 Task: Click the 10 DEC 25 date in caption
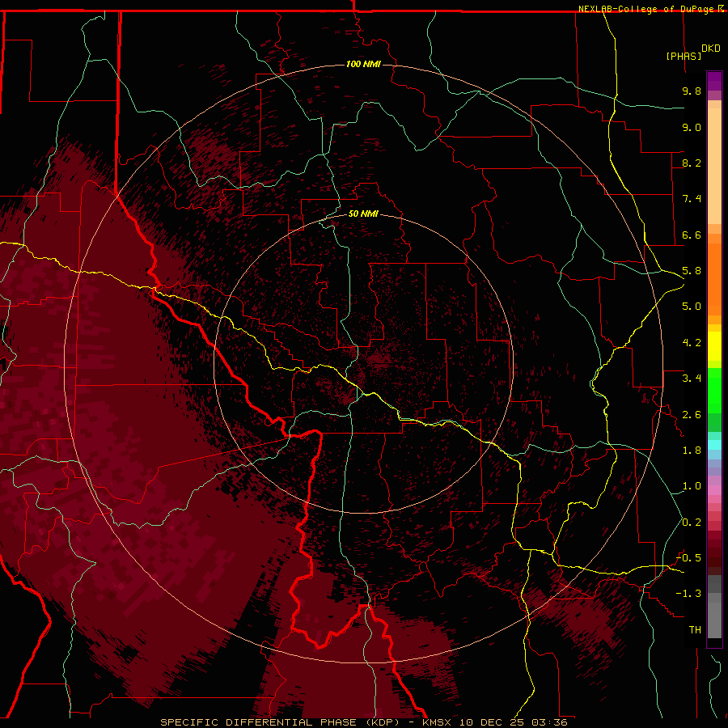click(x=491, y=722)
